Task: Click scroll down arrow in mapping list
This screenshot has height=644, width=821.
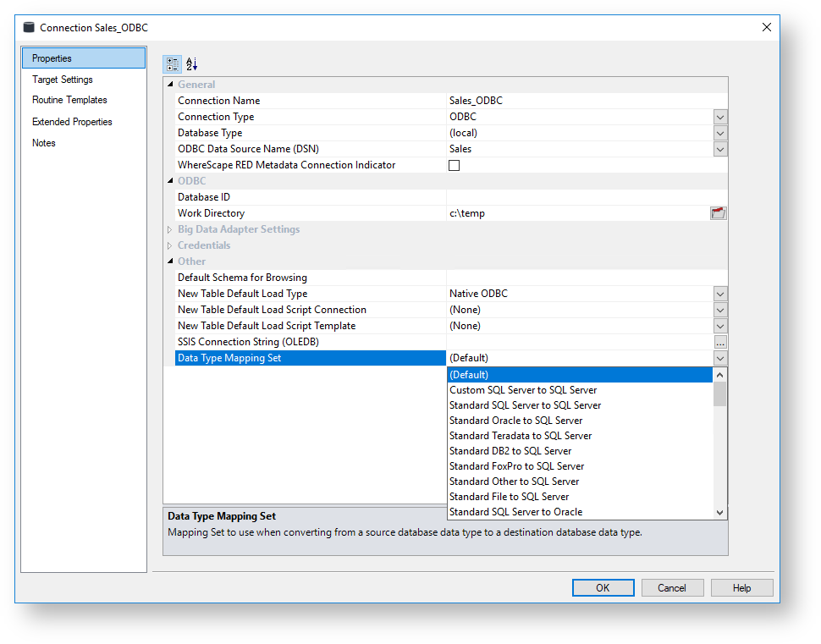Action: (x=720, y=513)
